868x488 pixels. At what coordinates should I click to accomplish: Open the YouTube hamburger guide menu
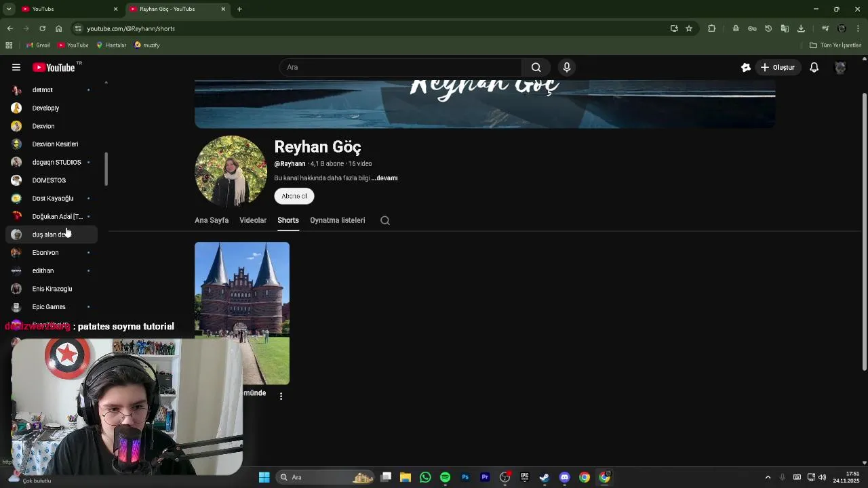pos(16,67)
